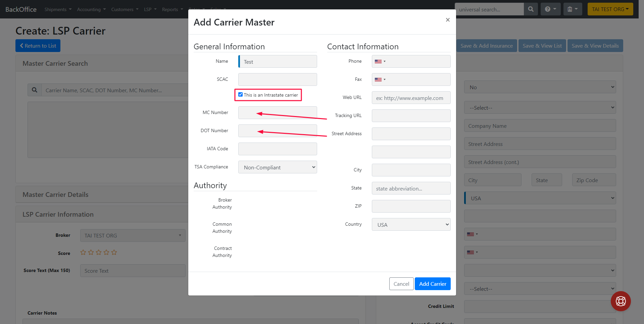The image size is (644, 324).
Task: Uncheck This is an Intrastate carrier
Action: click(x=241, y=95)
